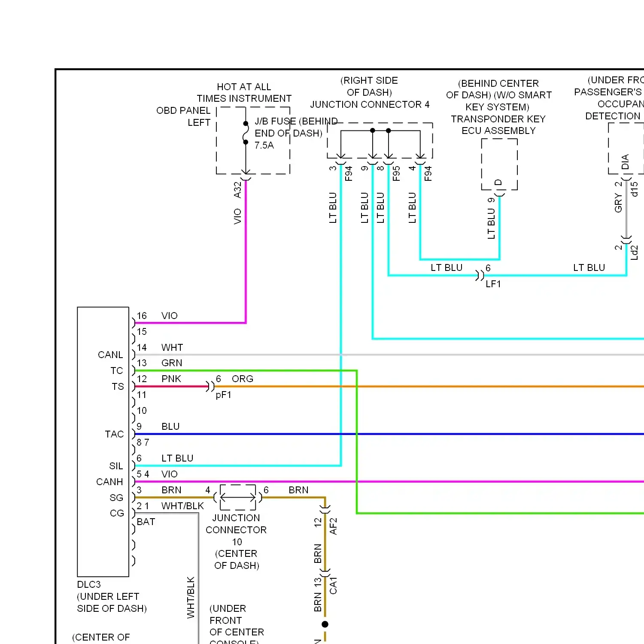Click the F95 connector label
The image size is (644, 644).
tap(396, 173)
